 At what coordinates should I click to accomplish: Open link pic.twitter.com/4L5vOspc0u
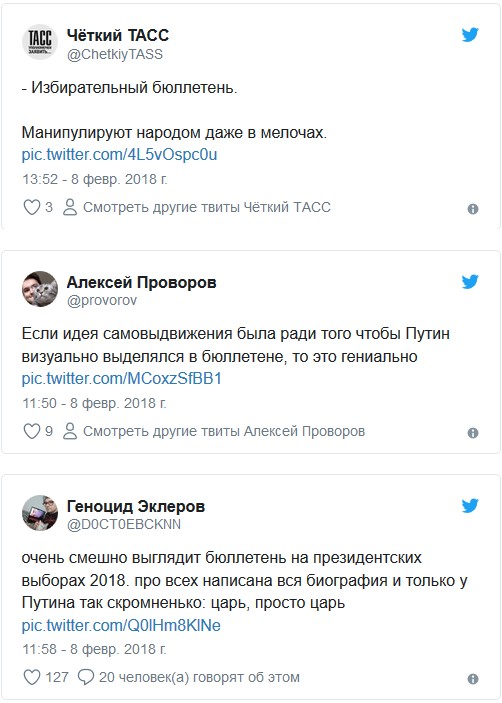pyautogui.click(x=119, y=155)
